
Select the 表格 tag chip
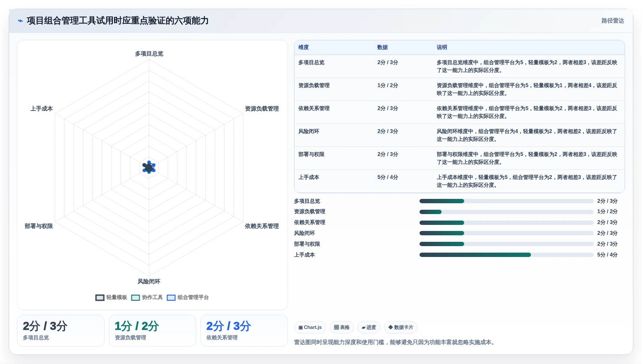pyautogui.click(x=342, y=328)
